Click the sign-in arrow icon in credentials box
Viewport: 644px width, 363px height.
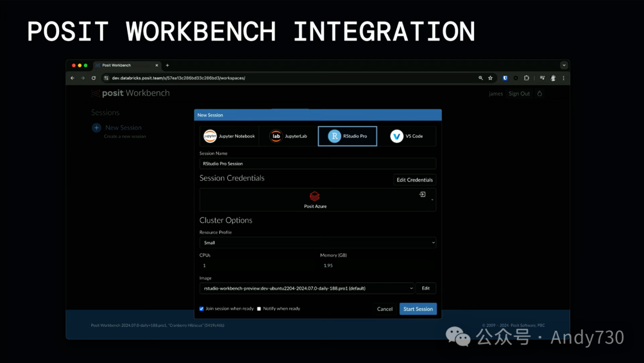point(422,195)
